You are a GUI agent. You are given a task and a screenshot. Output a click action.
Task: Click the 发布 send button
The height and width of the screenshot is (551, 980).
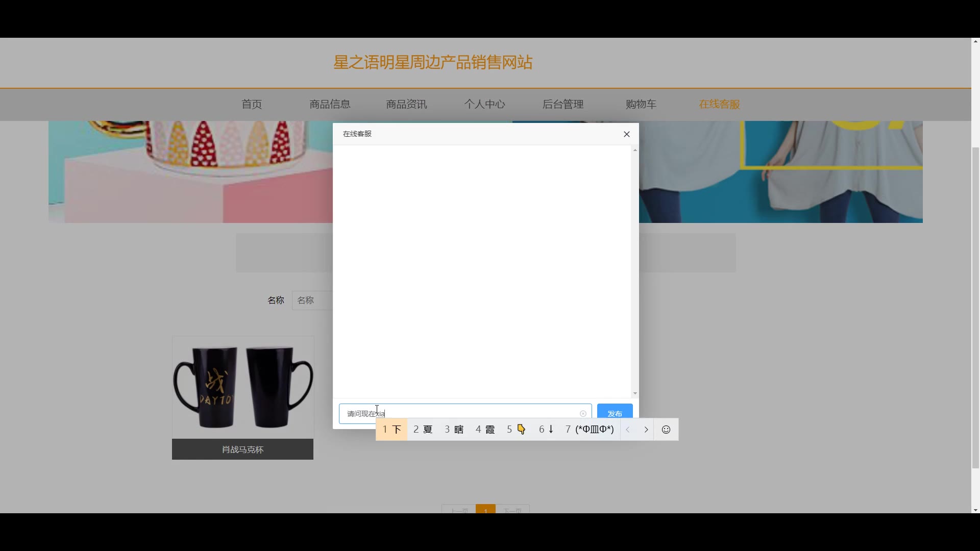click(615, 412)
